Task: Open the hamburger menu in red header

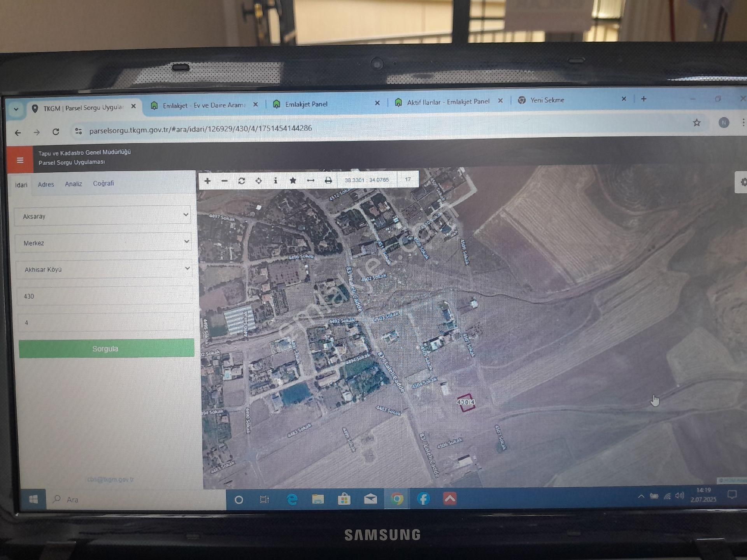Action: point(20,160)
